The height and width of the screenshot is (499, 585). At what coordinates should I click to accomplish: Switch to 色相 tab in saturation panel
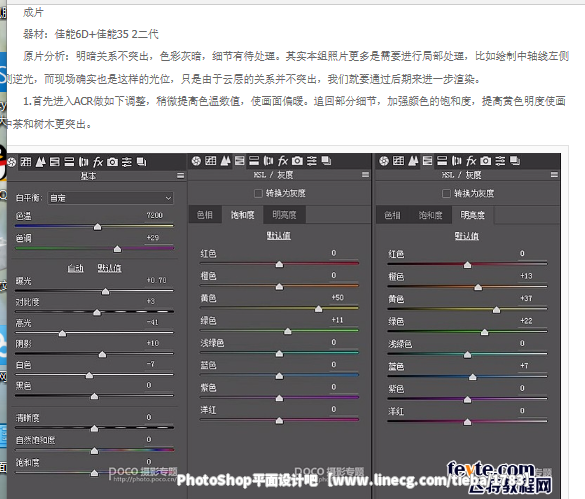tap(205, 215)
